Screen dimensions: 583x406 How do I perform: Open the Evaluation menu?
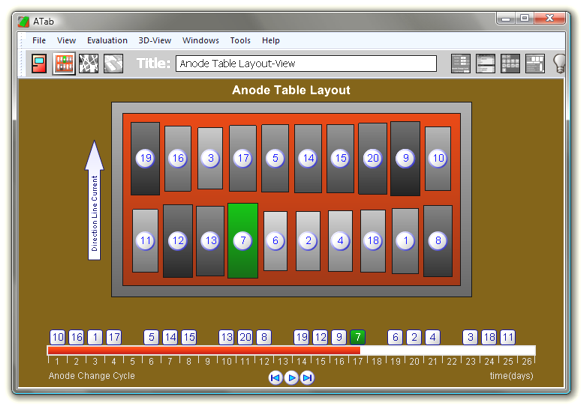[107, 40]
